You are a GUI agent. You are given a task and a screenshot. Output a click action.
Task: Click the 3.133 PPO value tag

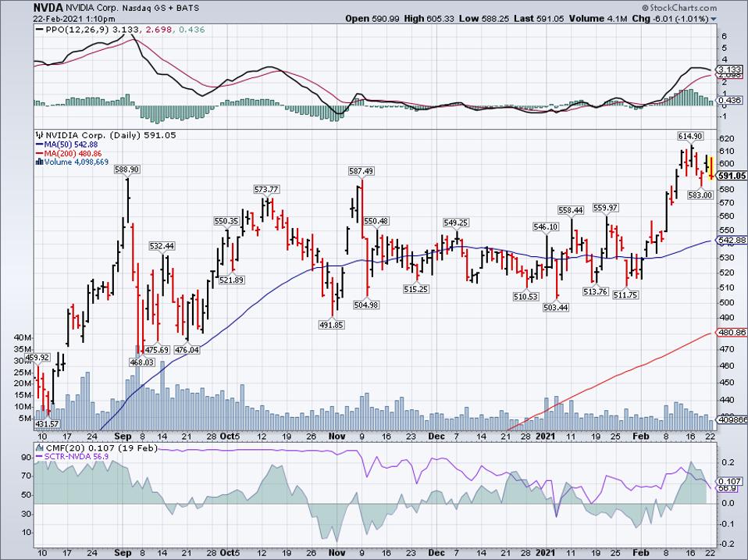728,70
